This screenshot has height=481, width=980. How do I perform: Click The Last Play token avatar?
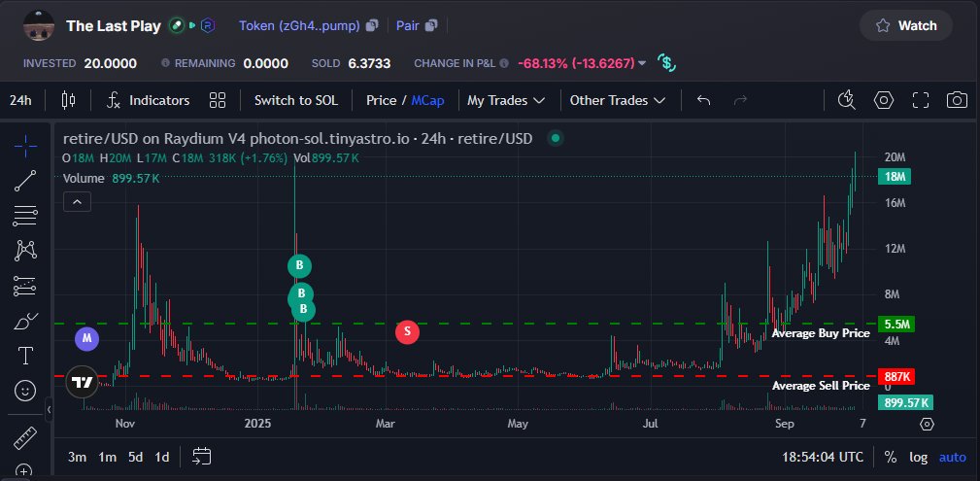39,25
